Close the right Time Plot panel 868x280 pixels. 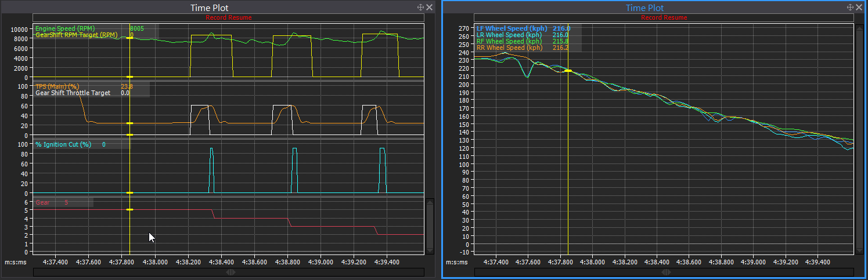(x=859, y=8)
